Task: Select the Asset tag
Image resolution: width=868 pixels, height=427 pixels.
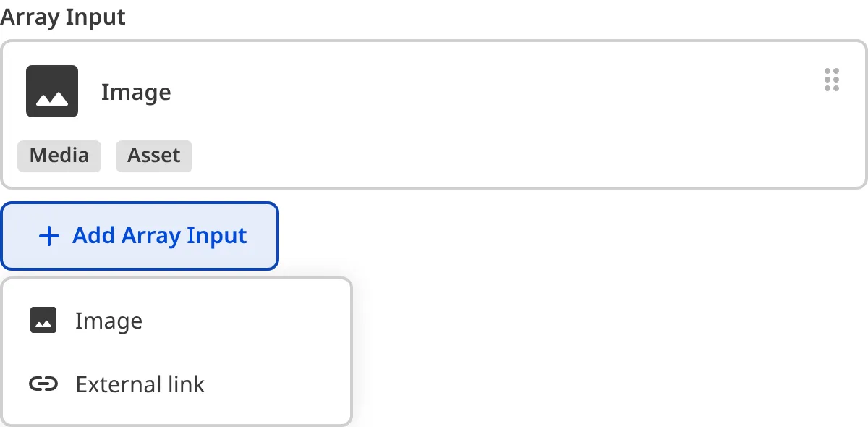Action: pyautogui.click(x=153, y=156)
